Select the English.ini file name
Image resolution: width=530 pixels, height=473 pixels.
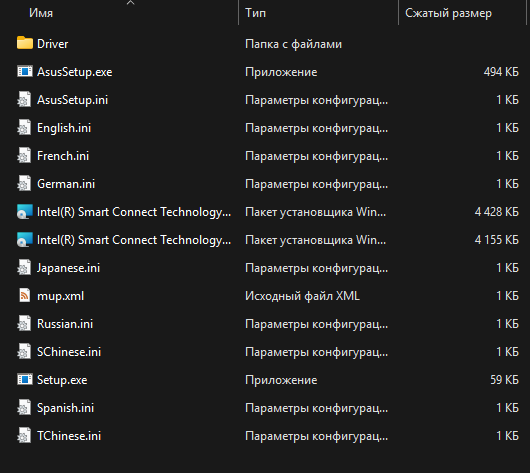pyautogui.click(x=64, y=128)
